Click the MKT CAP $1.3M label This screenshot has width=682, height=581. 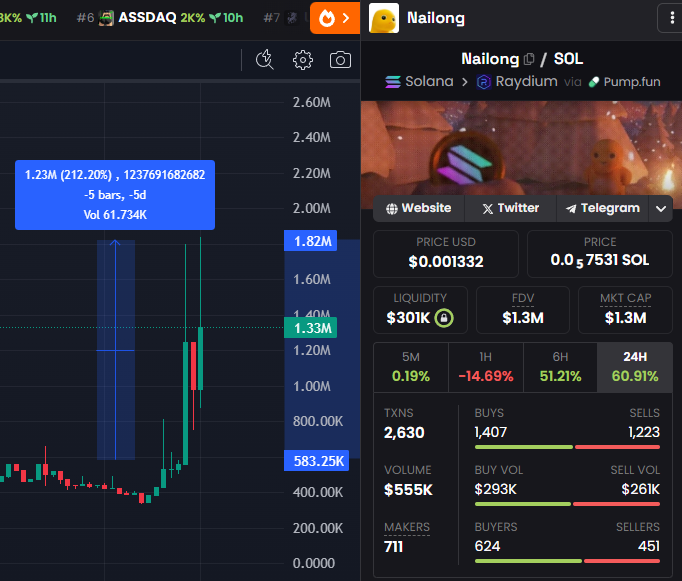(625, 310)
